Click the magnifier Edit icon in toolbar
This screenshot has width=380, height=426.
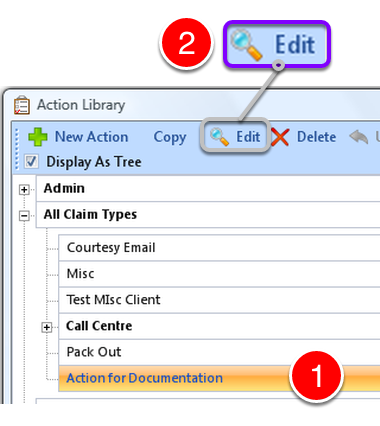[219, 137]
